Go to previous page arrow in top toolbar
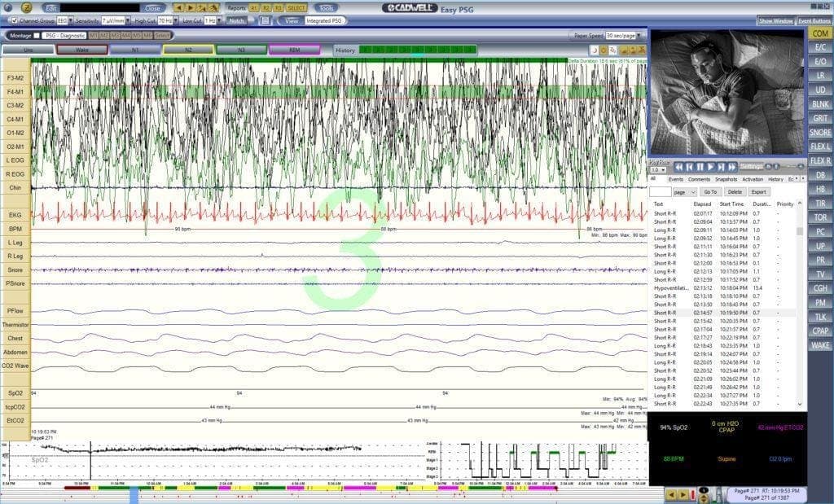Image resolution: width=834 pixels, height=504 pixels. coord(180,7)
